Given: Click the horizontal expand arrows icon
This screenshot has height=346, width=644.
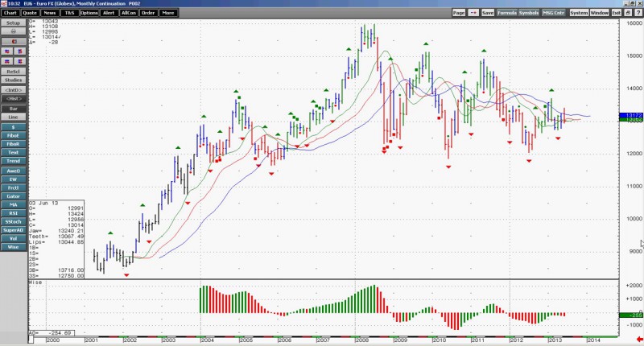Looking at the screenshot, I should [x=7, y=61].
